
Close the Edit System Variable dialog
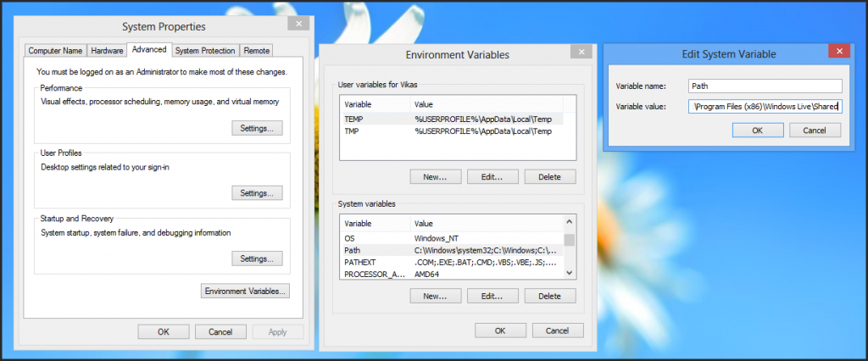838,53
